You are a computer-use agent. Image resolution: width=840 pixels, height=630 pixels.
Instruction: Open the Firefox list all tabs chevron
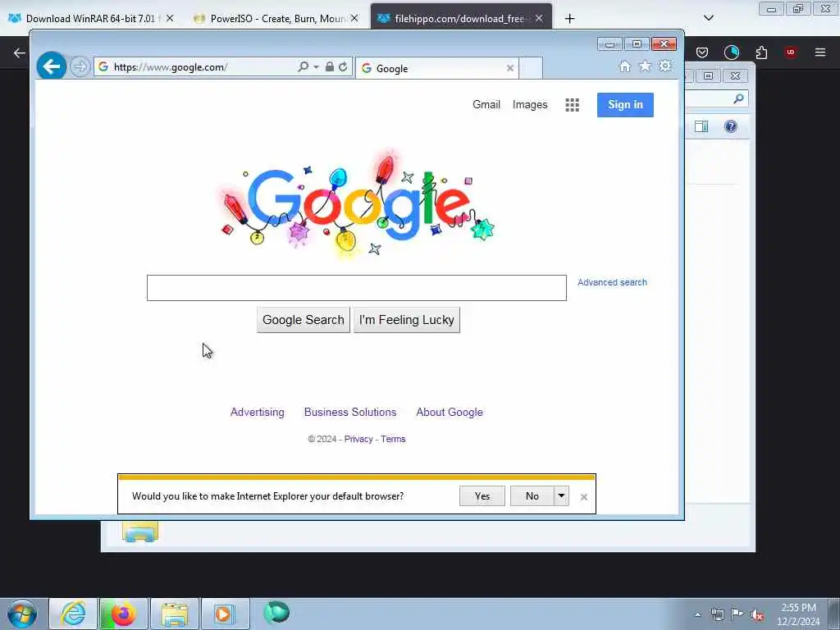708,18
